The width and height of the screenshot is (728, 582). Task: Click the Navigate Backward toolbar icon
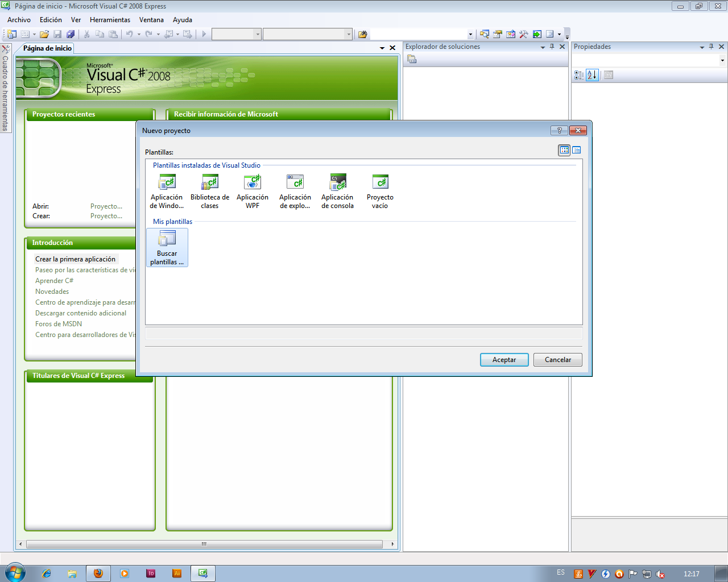tap(168, 34)
